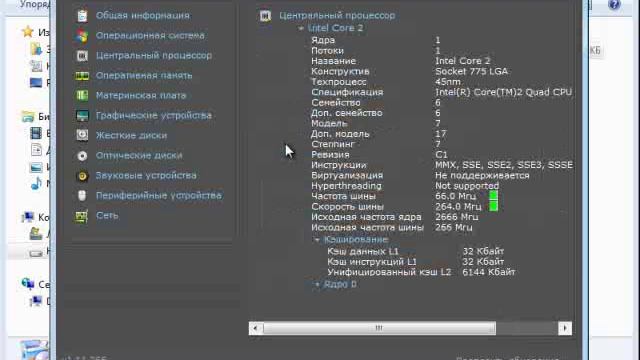
Task: Go to Жесткие диски section
Action: tap(131, 136)
